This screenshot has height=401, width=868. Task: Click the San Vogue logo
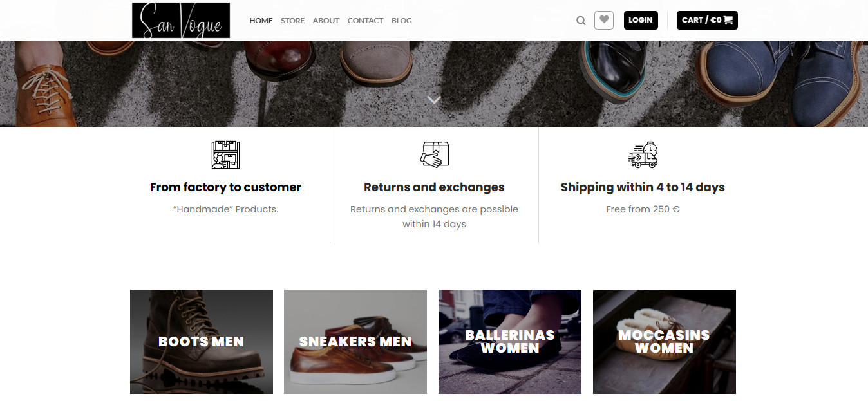(181, 21)
